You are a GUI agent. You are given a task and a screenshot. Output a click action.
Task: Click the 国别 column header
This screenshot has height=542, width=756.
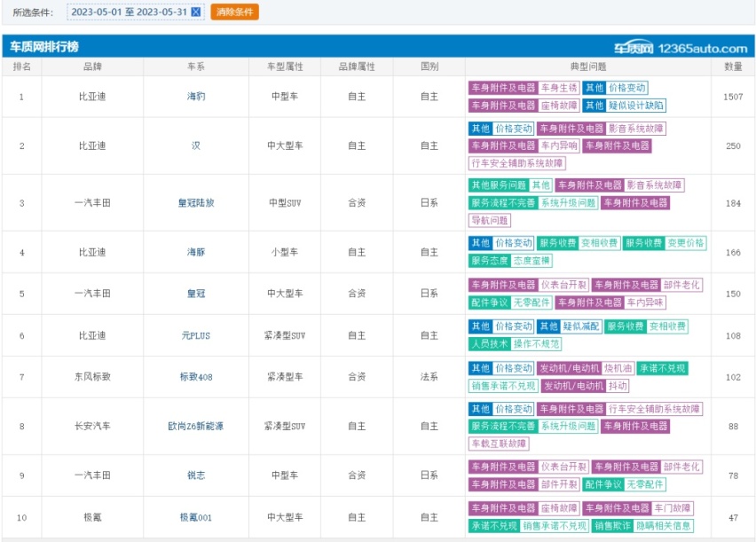tap(429, 67)
